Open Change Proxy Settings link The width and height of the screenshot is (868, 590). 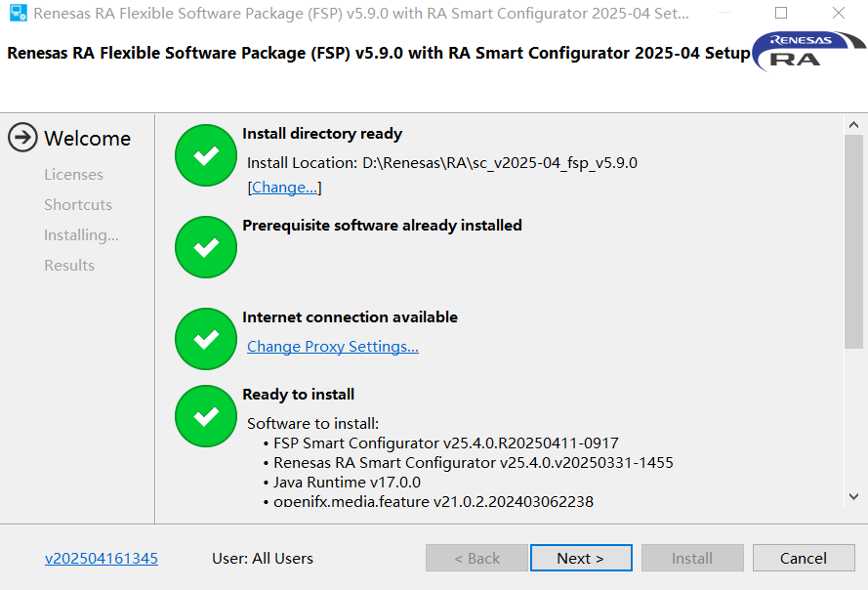[333, 347]
